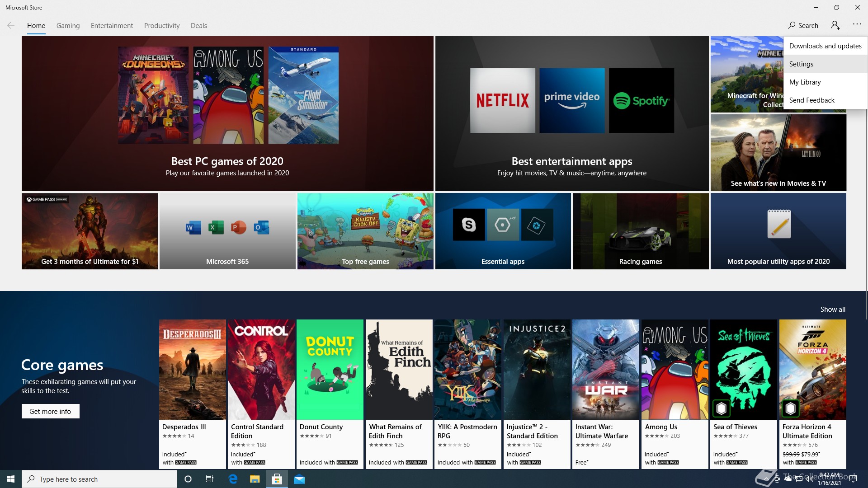Select Among Us cover in Best PC games
This screenshot has height=488, width=868.
(x=228, y=95)
